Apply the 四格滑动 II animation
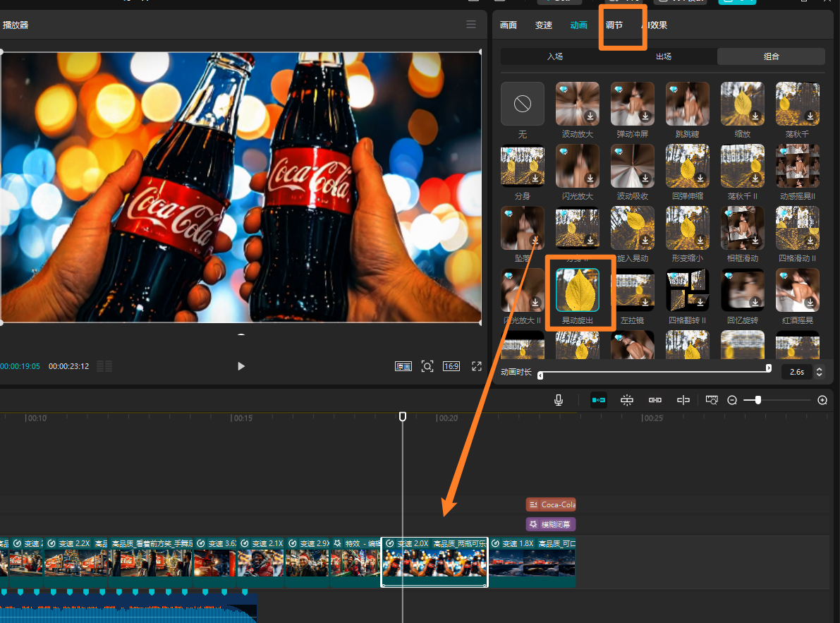This screenshot has width=840, height=623. coord(797,228)
